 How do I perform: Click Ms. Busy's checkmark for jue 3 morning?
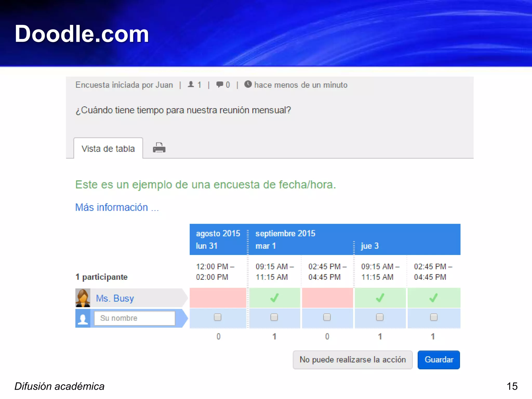380,298
